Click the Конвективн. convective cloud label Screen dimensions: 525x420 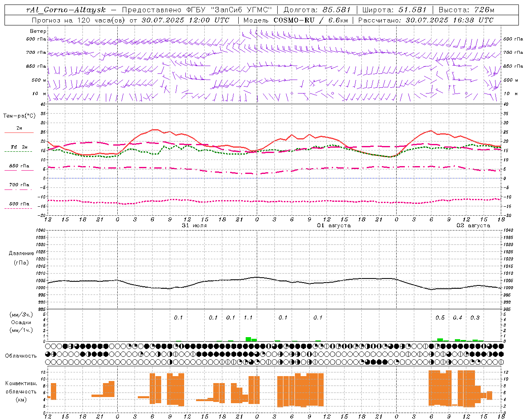21,383
